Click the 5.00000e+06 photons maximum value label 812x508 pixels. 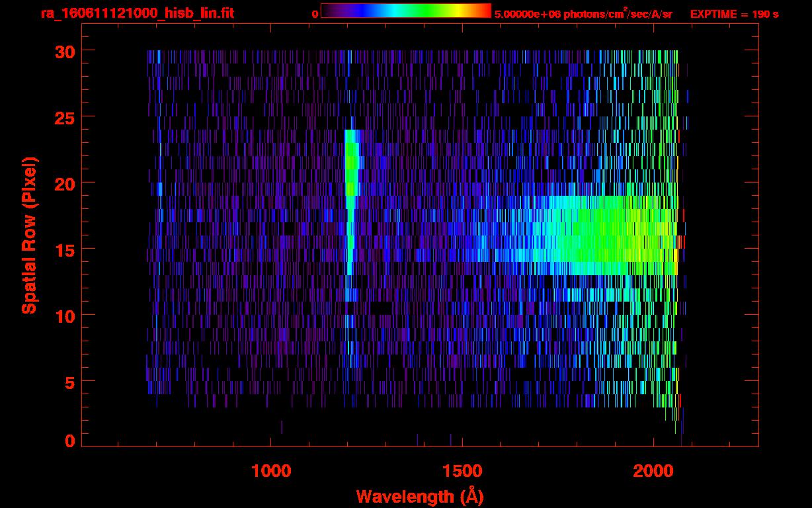pyautogui.click(x=583, y=14)
